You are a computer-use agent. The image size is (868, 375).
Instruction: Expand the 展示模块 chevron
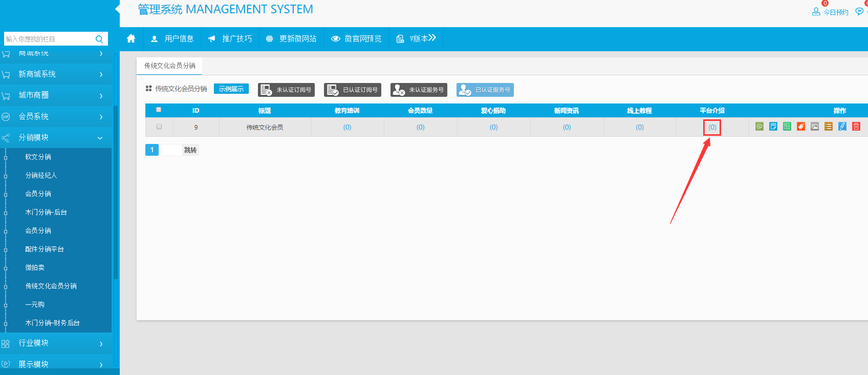point(101,365)
